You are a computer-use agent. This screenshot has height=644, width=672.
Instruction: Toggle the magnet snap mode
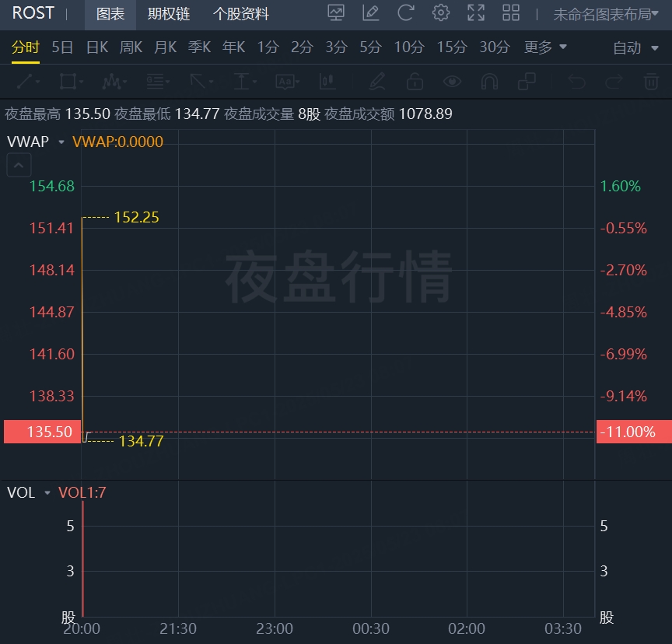(489, 81)
